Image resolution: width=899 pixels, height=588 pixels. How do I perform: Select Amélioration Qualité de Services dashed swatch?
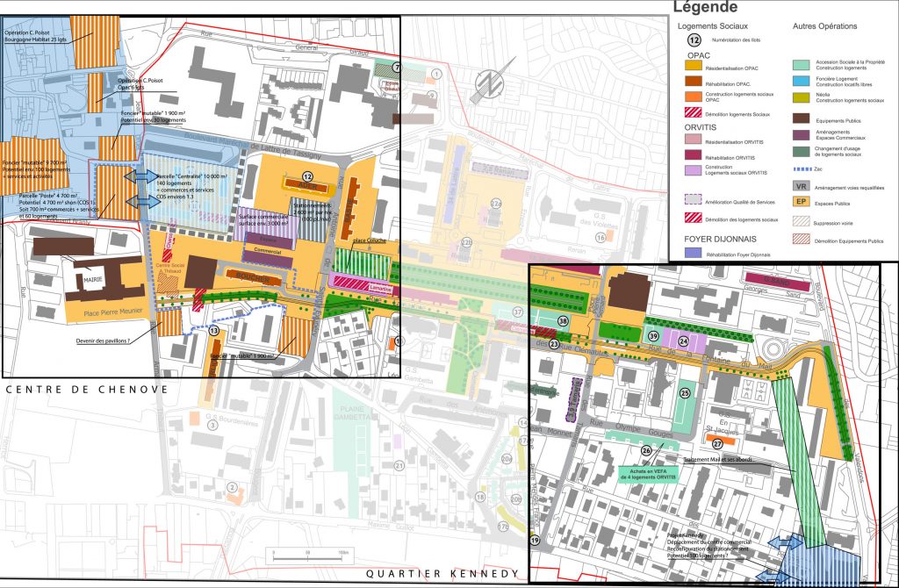(694, 199)
